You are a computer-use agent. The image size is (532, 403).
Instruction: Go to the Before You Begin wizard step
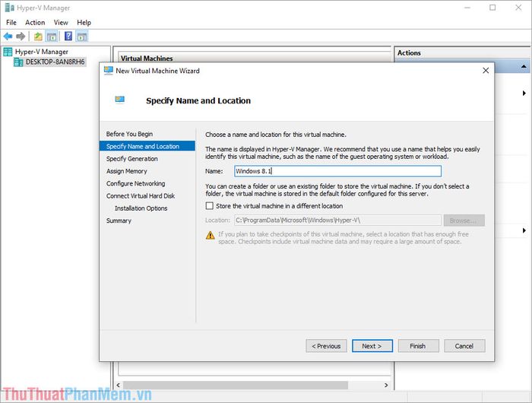[x=129, y=134]
